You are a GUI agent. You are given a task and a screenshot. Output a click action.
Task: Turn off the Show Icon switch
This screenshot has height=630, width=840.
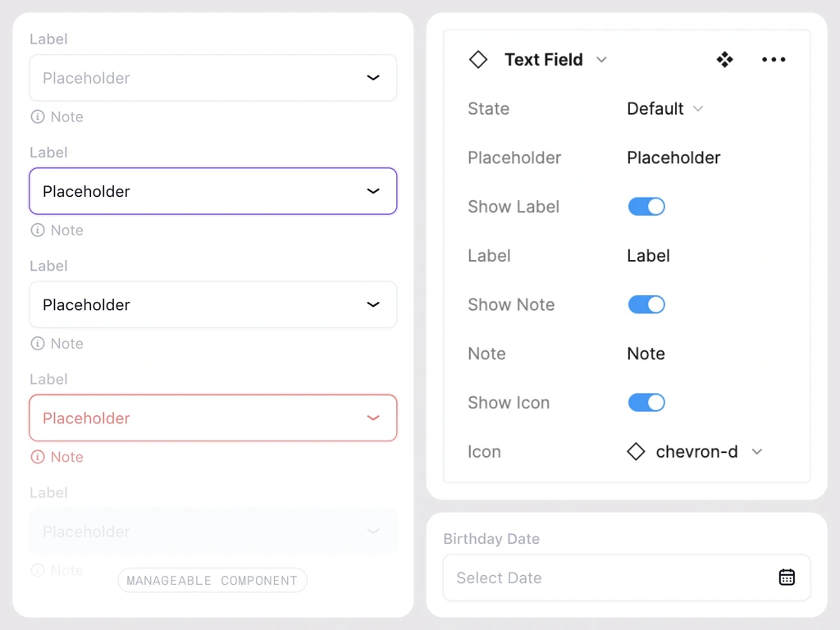click(x=646, y=403)
